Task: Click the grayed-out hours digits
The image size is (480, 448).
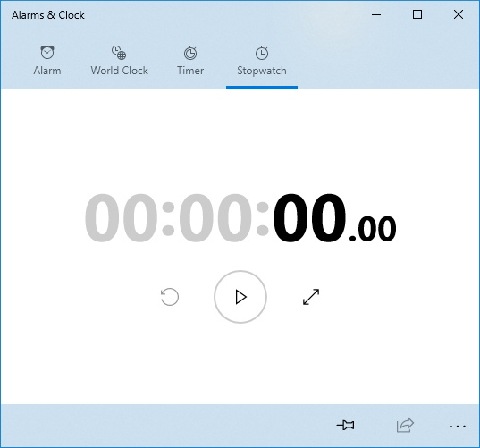Action: (121, 217)
